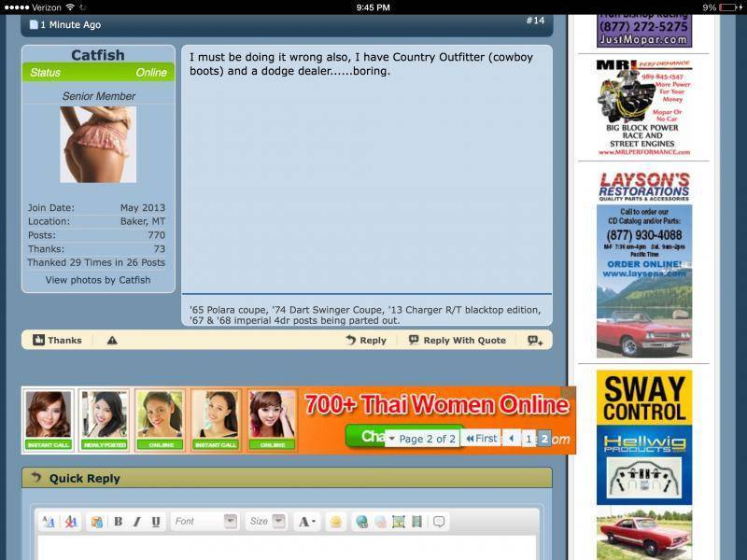Open View photos by Catfish link
The image size is (747, 560).
[x=98, y=280]
